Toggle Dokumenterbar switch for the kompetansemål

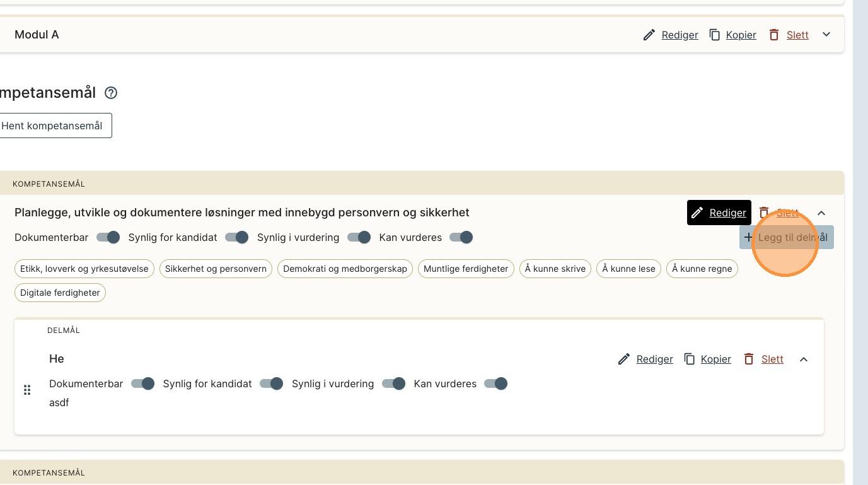click(x=108, y=238)
